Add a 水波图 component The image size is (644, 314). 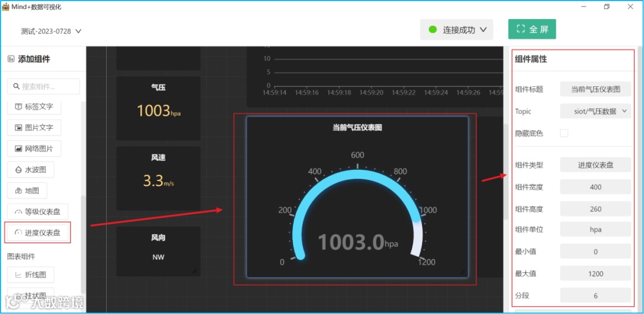click(x=30, y=170)
